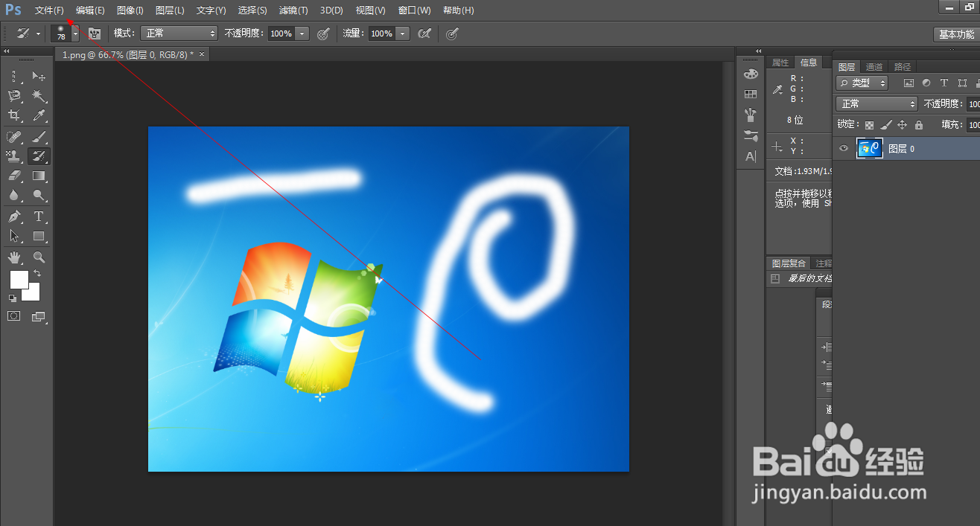Enable airbrush-style build-up
The width and height of the screenshot is (980, 526).
[x=424, y=33]
